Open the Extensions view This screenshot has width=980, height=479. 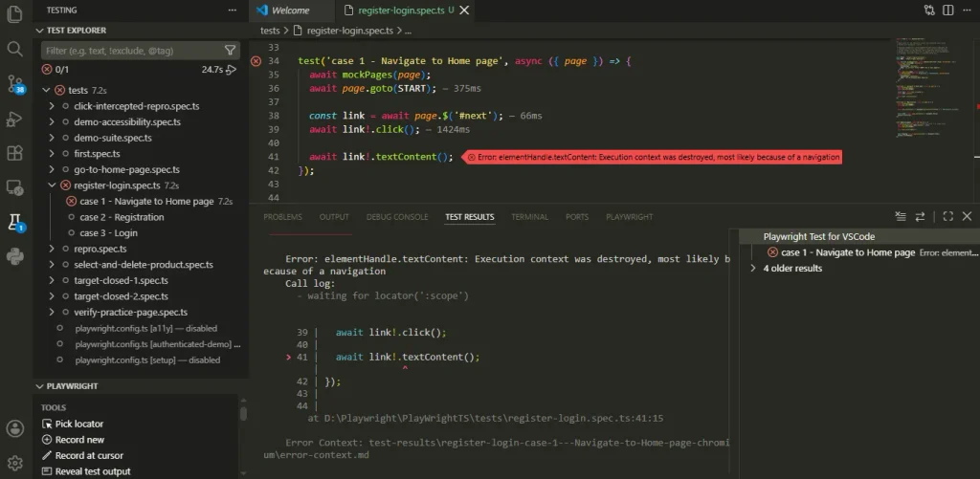point(14,153)
